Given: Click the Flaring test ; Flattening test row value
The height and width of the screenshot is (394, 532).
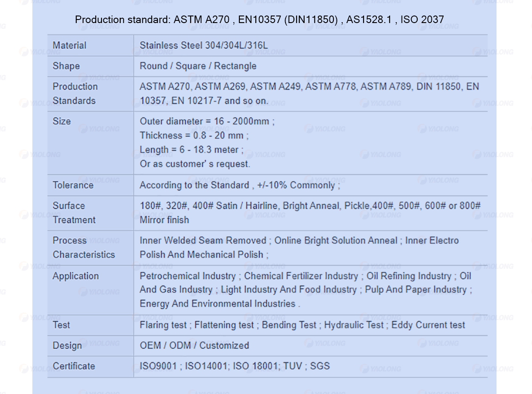Looking at the screenshot, I should 302,325.
